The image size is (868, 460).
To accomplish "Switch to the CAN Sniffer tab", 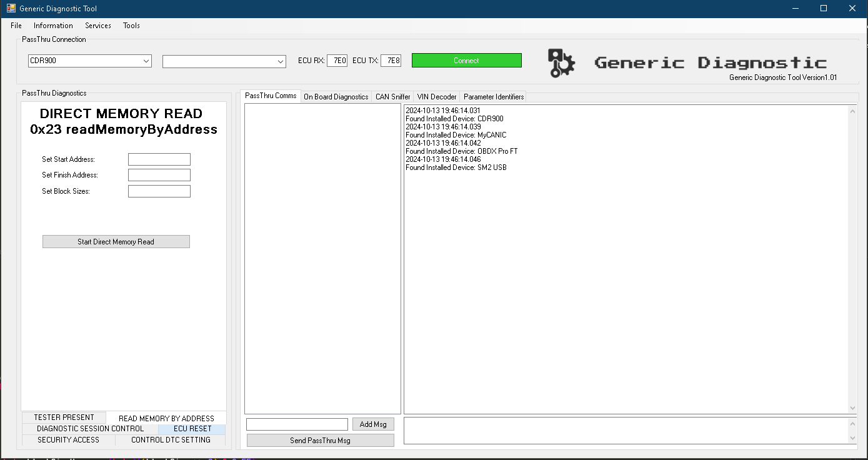I will point(392,97).
